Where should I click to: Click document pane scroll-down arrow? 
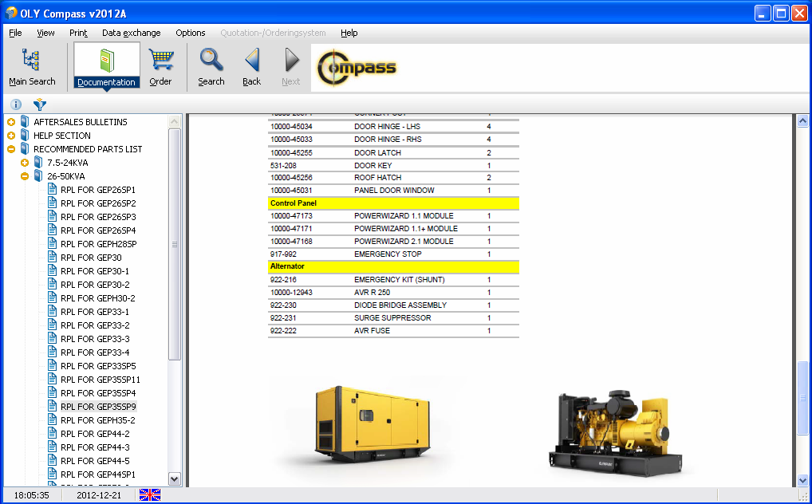pyautogui.click(x=802, y=480)
